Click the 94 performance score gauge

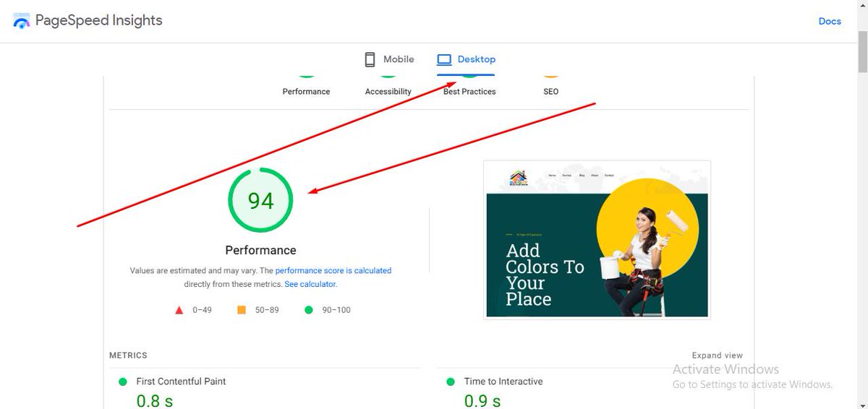click(x=260, y=200)
